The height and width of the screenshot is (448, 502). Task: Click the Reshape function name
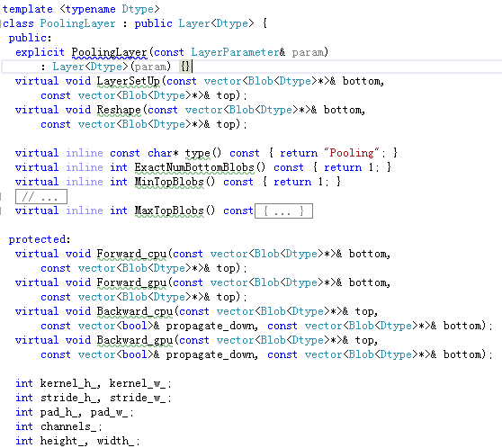(119, 110)
